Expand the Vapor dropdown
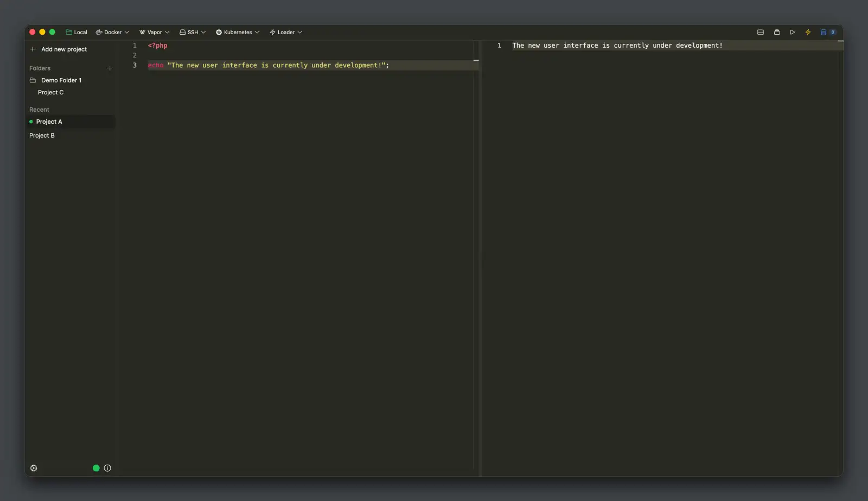 click(x=155, y=32)
